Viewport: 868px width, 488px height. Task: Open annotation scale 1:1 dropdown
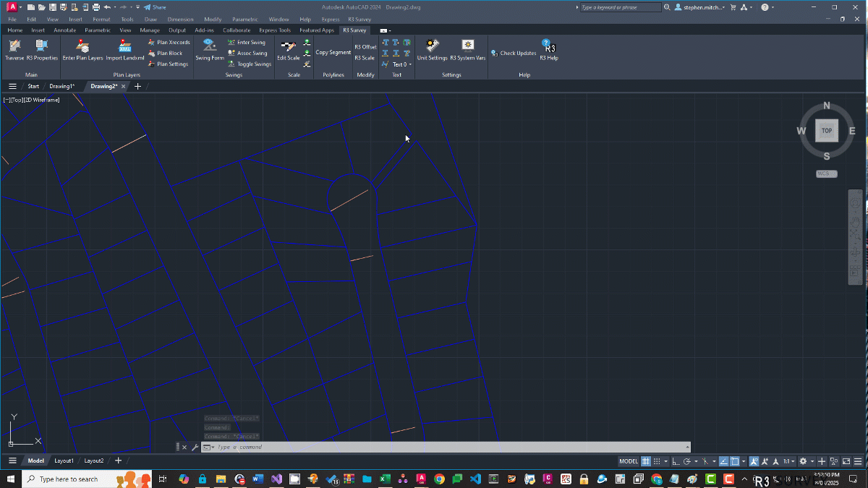pyautogui.click(x=789, y=461)
